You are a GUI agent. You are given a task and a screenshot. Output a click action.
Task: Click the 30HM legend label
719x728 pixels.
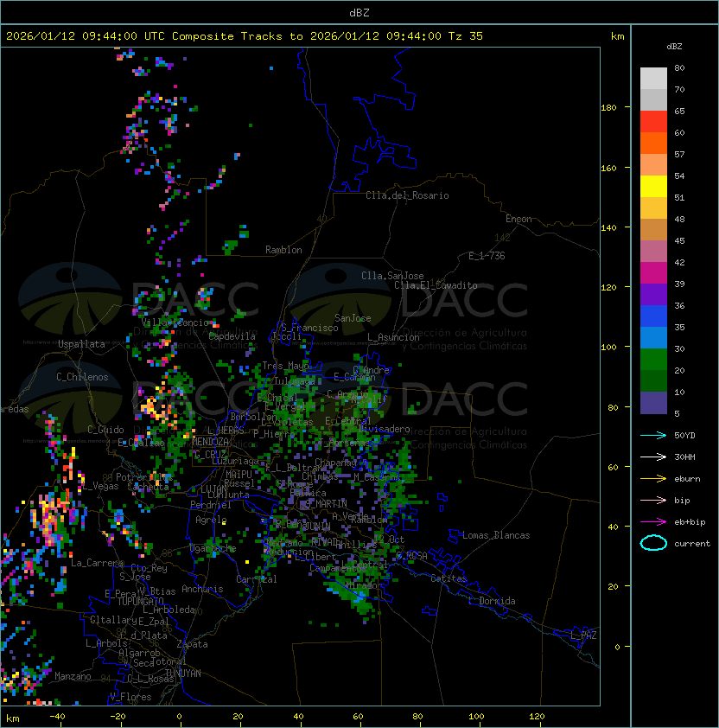tap(684, 457)
